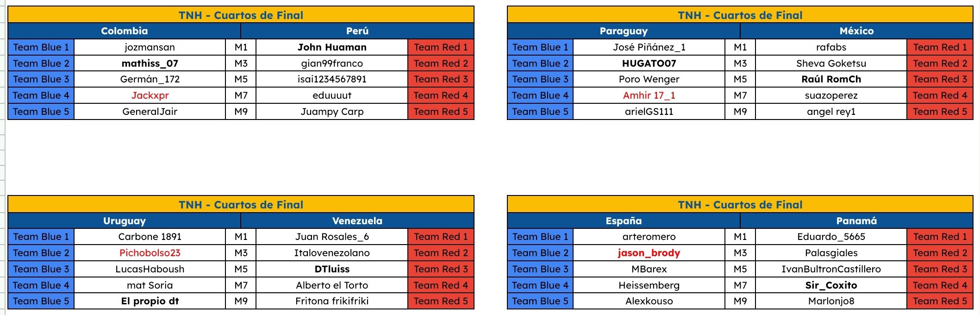980x315 pixels.
Task: Click the España header cell
Action: (x=624, y=221)
